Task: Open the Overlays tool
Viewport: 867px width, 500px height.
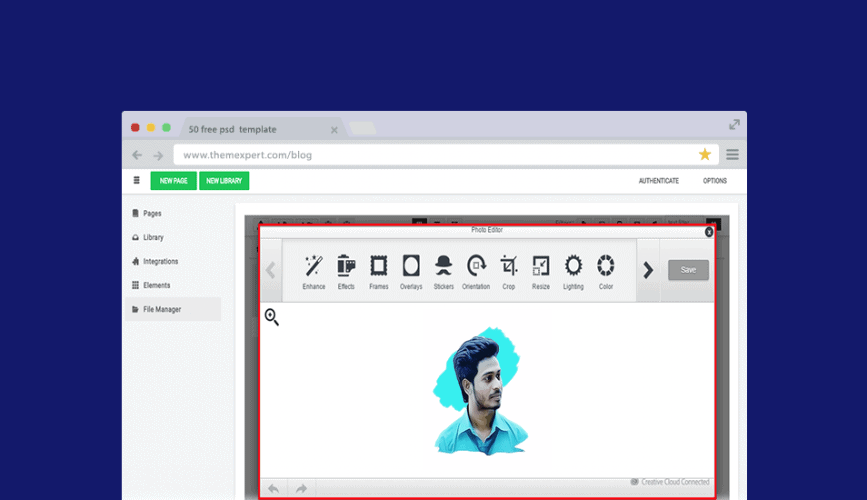Action: pyautogui.click(x=411, y=272)
